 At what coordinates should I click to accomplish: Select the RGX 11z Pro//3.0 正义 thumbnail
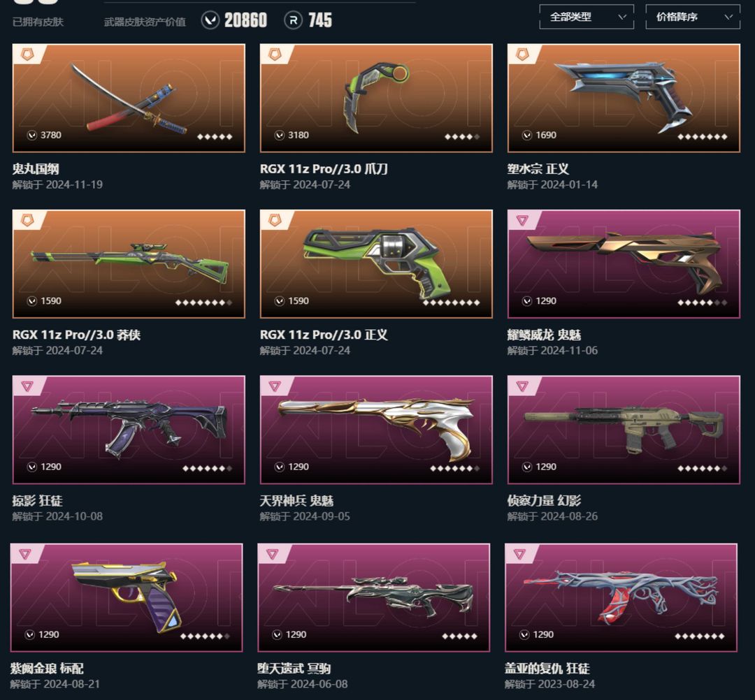[376, 263]
